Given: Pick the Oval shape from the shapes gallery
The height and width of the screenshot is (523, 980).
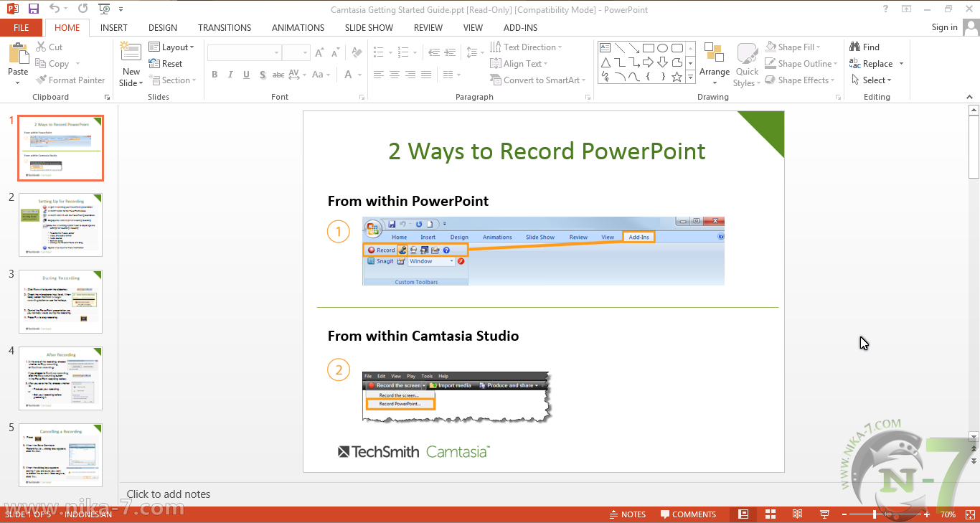Looking at the screenshot, I should pos(662,48).
